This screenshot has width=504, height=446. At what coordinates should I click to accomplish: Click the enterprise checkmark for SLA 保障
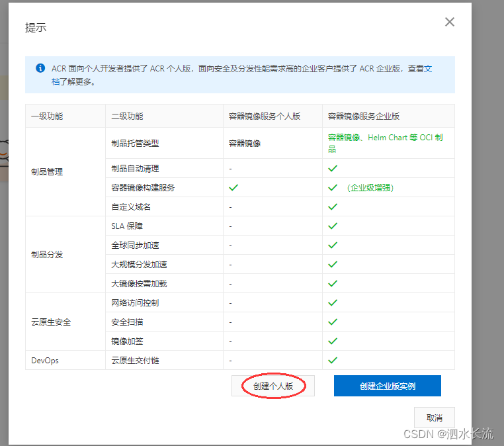tap(333, 226)
